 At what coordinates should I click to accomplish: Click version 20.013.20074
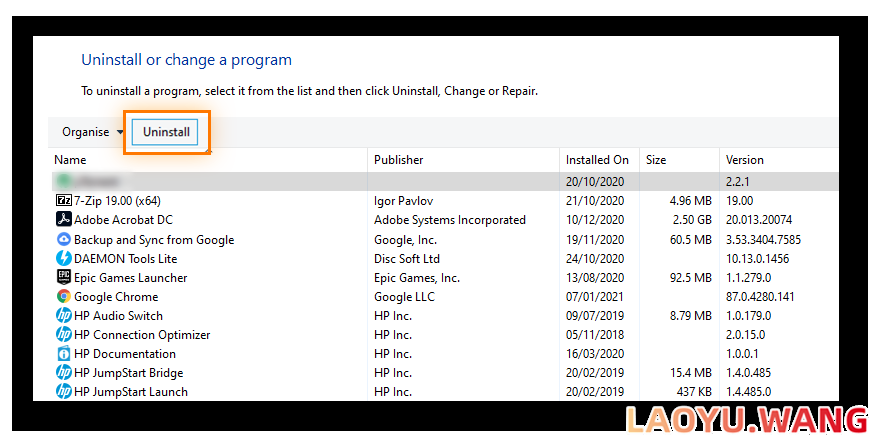(x=759, y=219)
